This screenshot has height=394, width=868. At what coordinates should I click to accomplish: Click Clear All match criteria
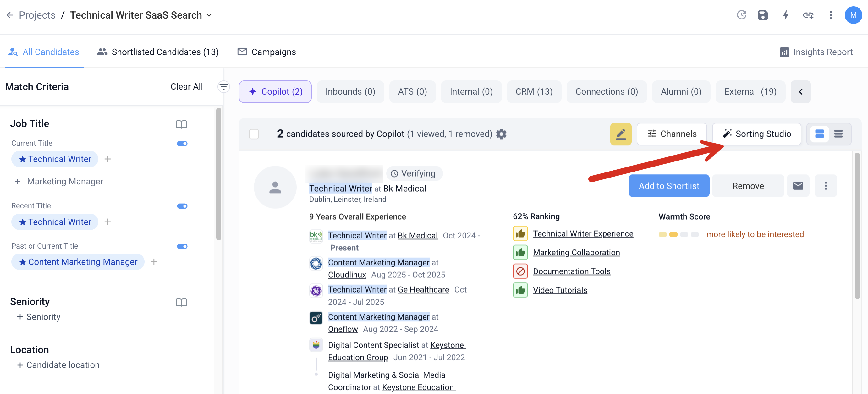pyautogui.click(x=186, y=86)
